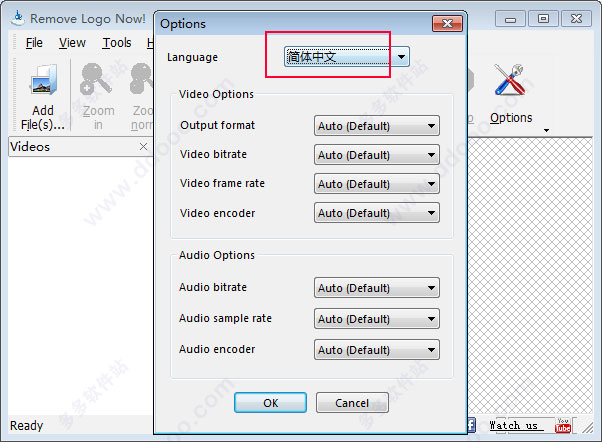The image size is (602, 442).
Task: Open the Audio bitrate dropdown
Action: pos(377,288)
